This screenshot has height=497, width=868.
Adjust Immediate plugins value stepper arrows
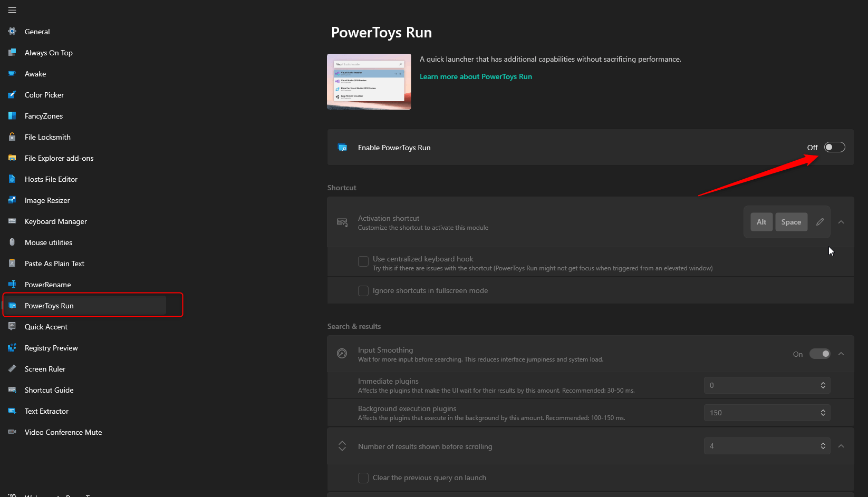coord(823,385)
